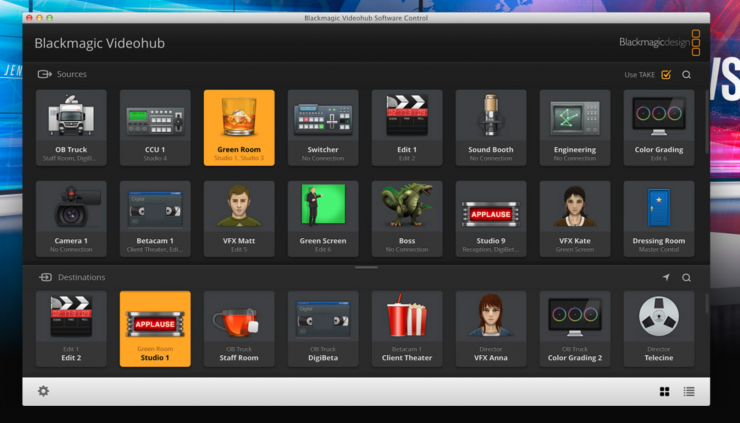
Task: Select the OB Truck source
Action: [x=71, y=127]
